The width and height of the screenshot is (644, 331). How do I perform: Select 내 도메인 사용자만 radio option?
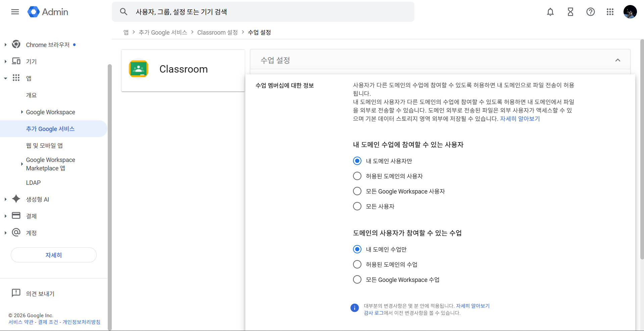coord(357,161)
